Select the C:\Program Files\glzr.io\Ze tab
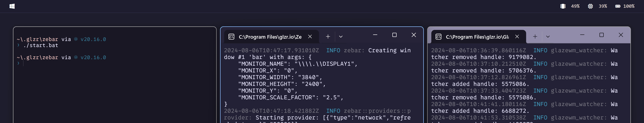 270,37
